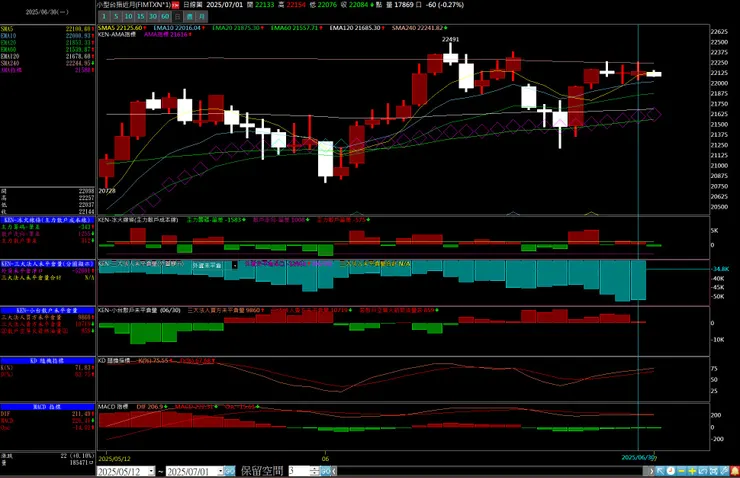The width and height of the screenshot is (740, 478).
Task: Click the sidebar date 2025/06/30 label
Action: click(x=47, y=12)
